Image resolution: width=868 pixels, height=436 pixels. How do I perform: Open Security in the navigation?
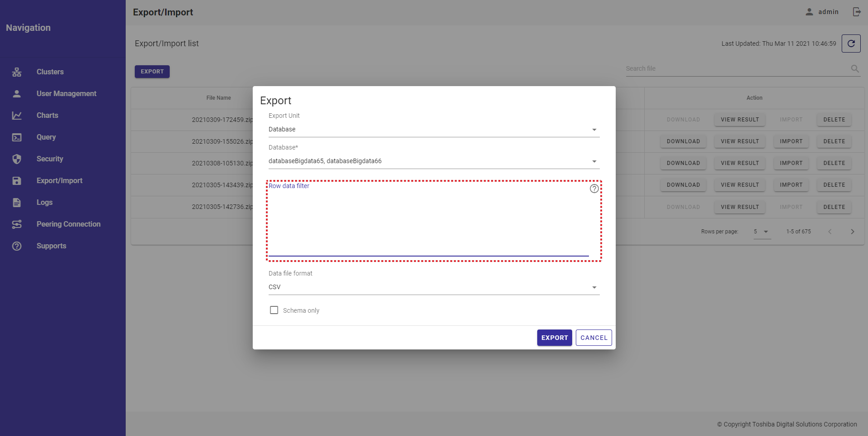[x=49, y=159]
